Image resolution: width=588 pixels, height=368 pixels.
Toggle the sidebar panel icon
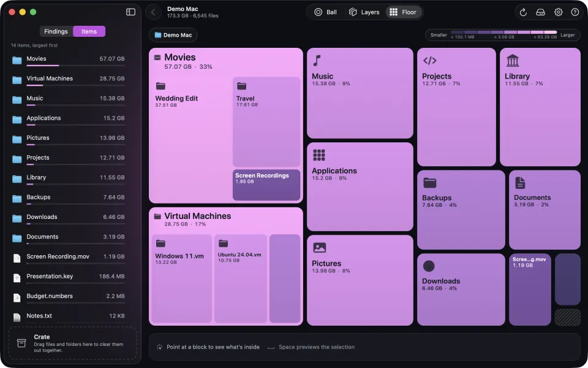point(130,12)
